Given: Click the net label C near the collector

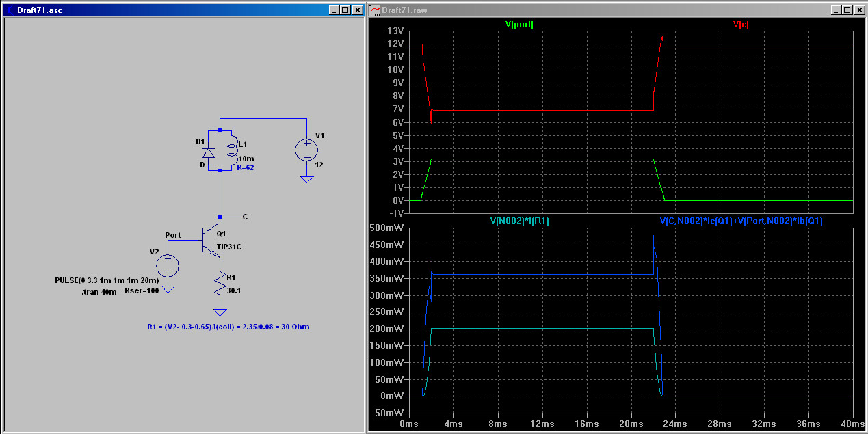Looking at the screenshot, I should click(245, 217).
